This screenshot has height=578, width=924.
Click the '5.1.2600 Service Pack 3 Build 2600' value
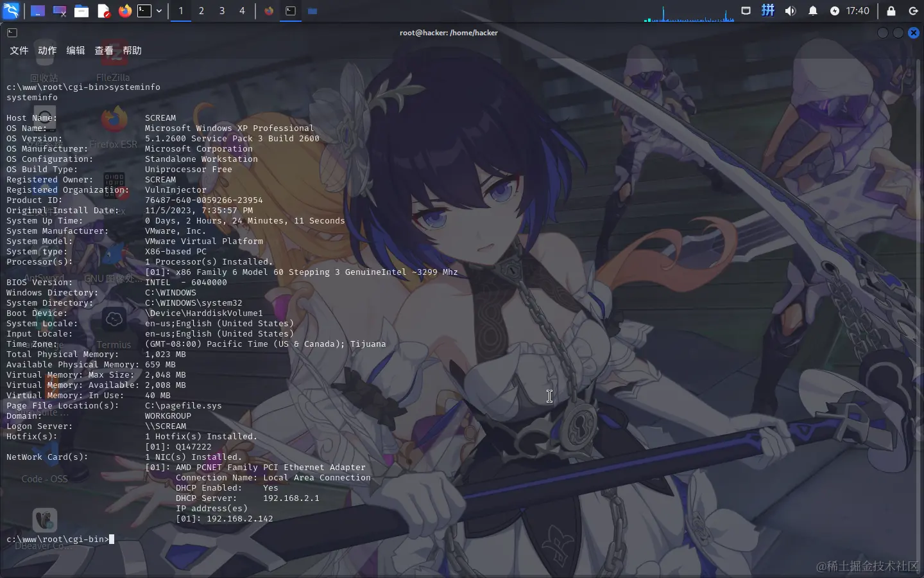coord(232,139)
